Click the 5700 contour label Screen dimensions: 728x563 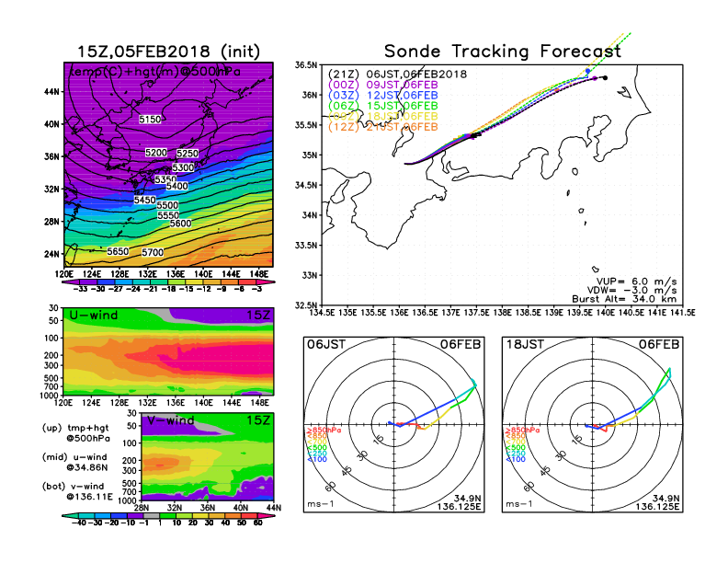coord(153,252)
